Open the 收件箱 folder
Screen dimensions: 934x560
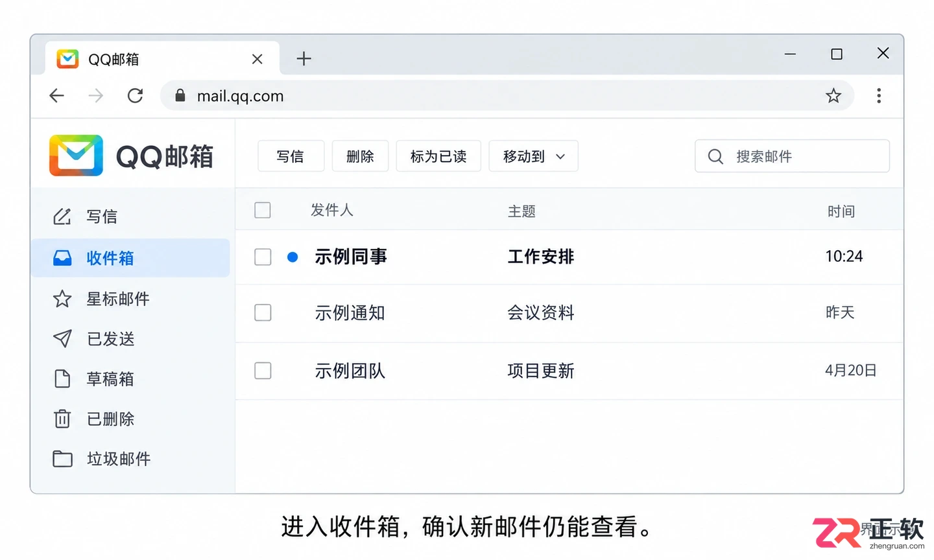(x=130, y=258)
